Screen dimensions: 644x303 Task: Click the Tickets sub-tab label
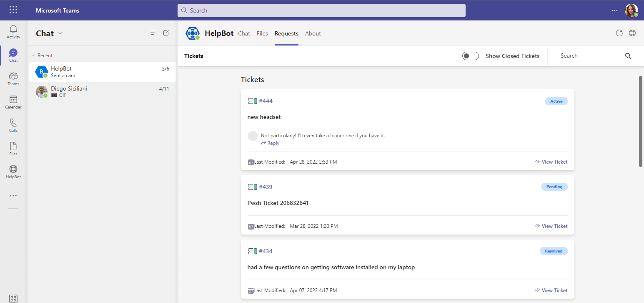[x=194, y=56]
